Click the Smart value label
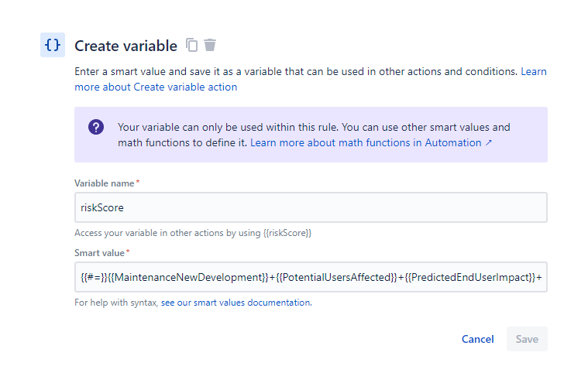Viewport: 588px width, 366px height. click(100, 253)
